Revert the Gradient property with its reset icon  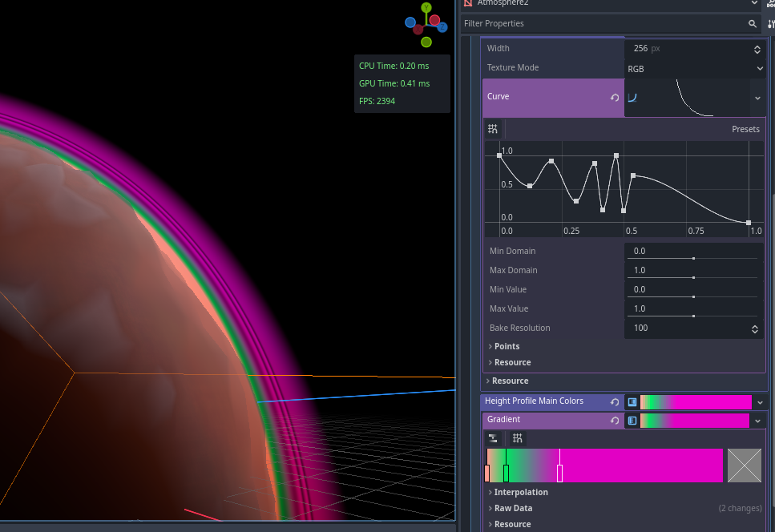coord(615,421)
